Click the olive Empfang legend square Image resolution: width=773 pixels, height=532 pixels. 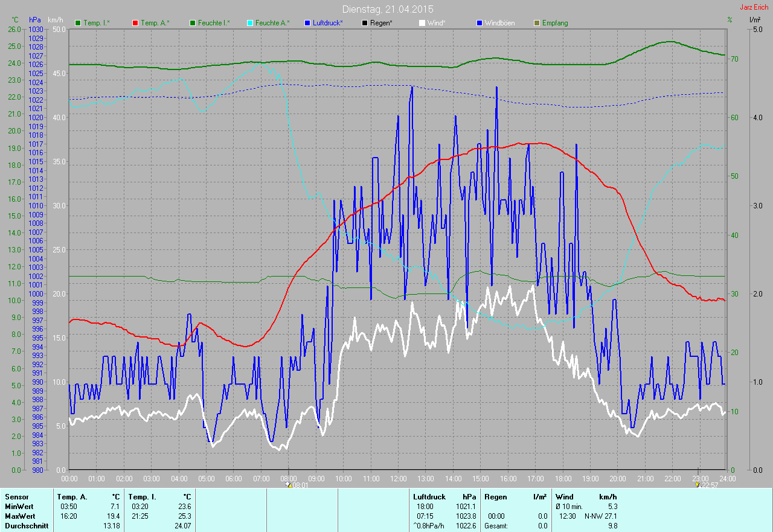tap(537, 23)
